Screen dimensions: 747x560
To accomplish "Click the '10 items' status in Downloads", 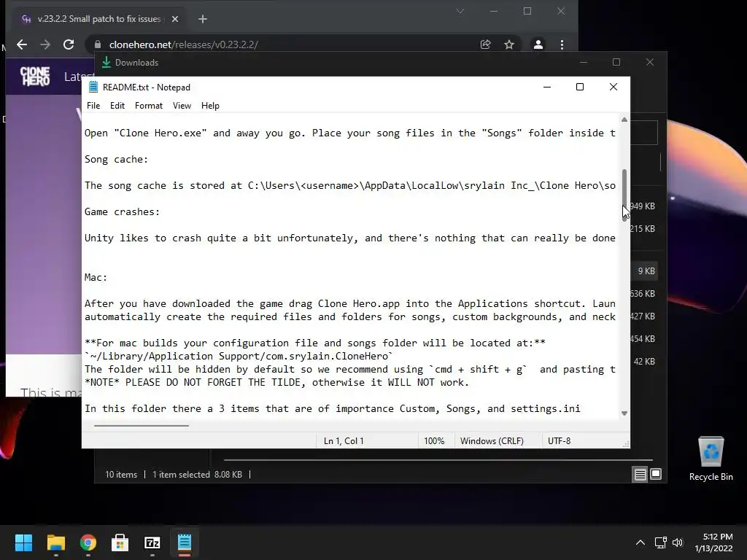I will [121, 475].
